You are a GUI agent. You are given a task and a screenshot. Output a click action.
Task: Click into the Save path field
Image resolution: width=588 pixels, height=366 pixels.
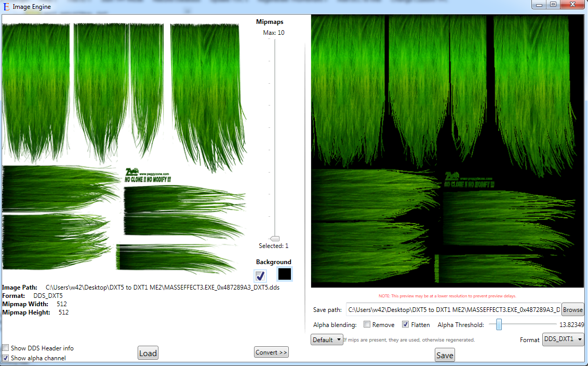(x=453, y=310)
